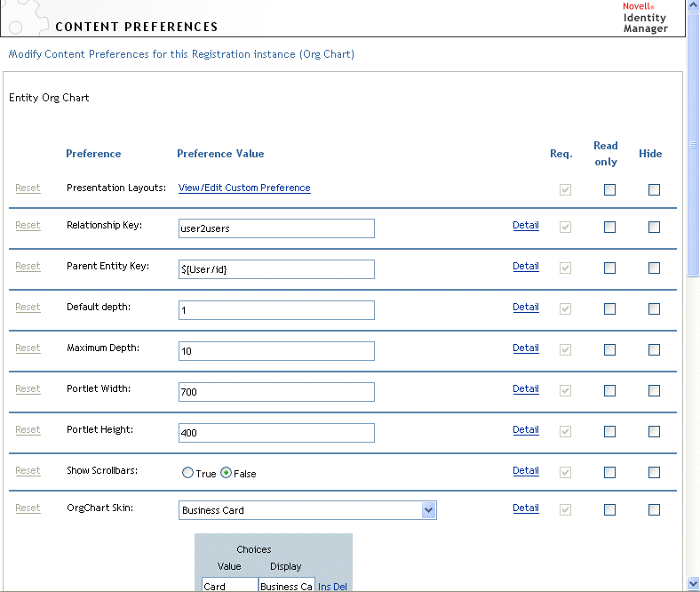
Task: Click View/Edit Custom Preference link
Action: point(244,188)
